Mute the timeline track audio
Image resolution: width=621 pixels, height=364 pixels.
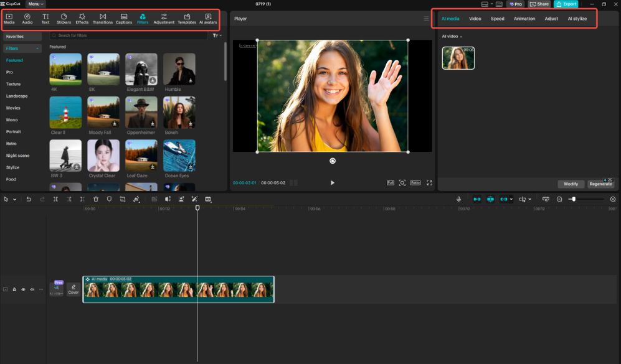32,289
